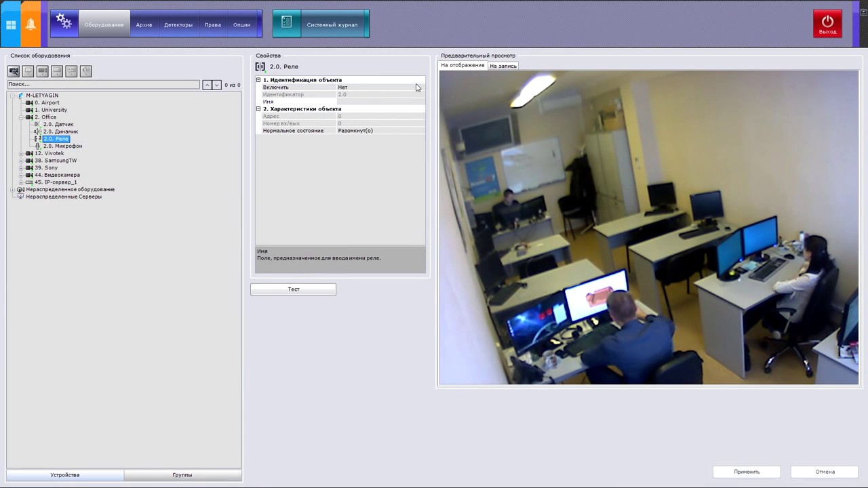Screen dimensions: 868x488
Task: Switch to the Устройства tab
Action: pos(65,475)
